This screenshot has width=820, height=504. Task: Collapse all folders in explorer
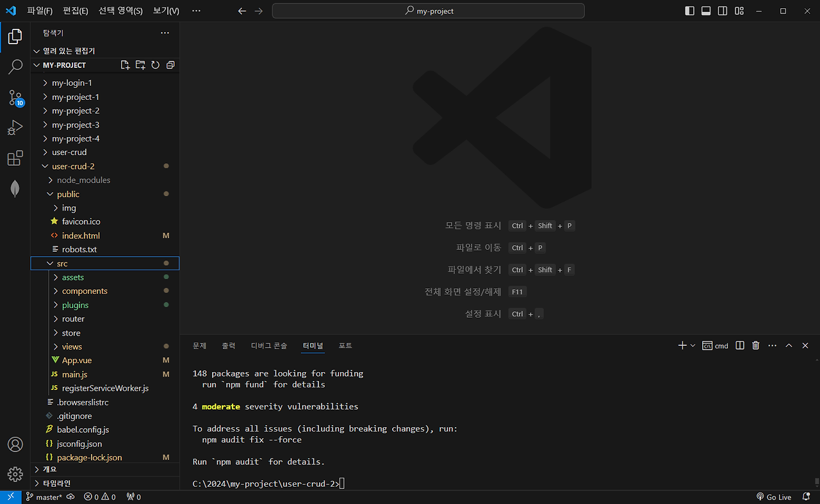(170, 65)
